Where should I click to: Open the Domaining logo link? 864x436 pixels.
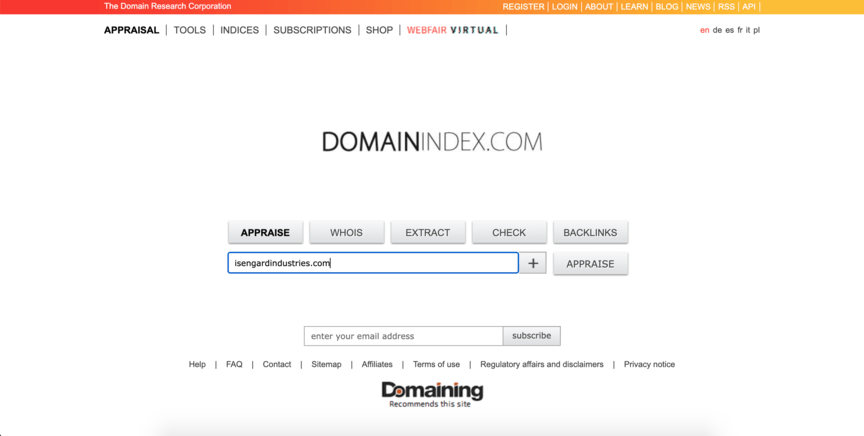[x=432, y=394]
